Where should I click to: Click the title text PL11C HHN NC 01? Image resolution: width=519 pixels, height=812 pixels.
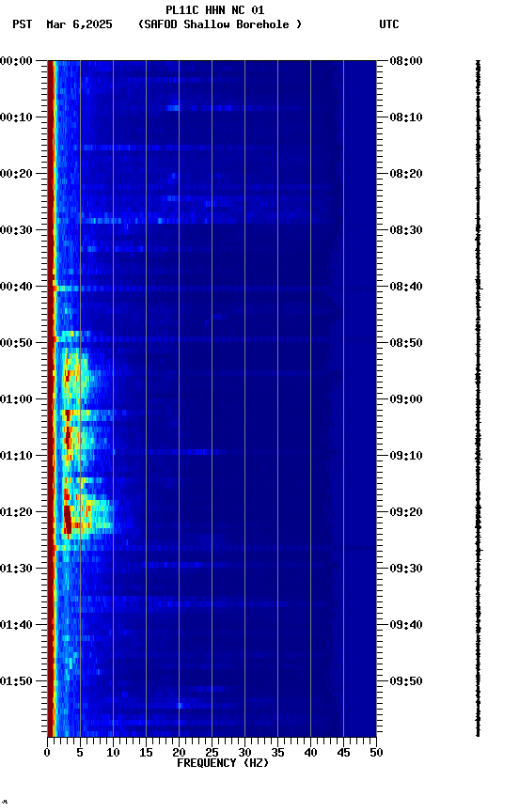(215, 10)
